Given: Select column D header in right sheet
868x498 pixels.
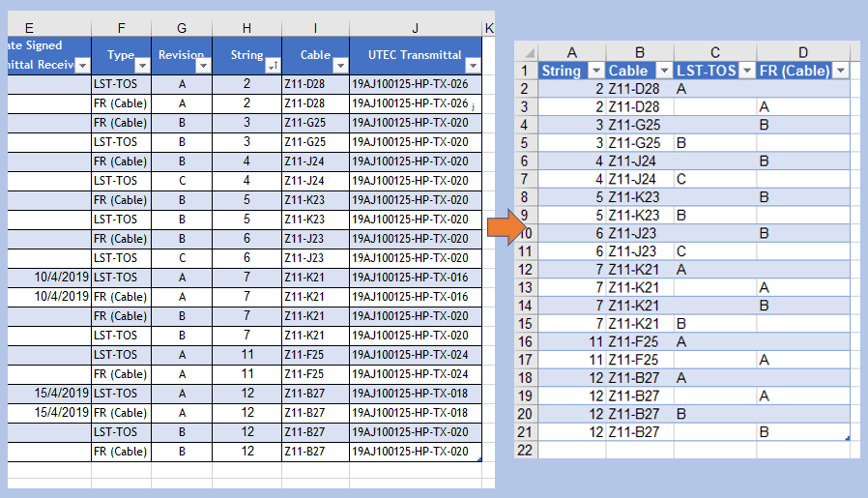Looking at the screenshot, I should [x=803, y=52].
